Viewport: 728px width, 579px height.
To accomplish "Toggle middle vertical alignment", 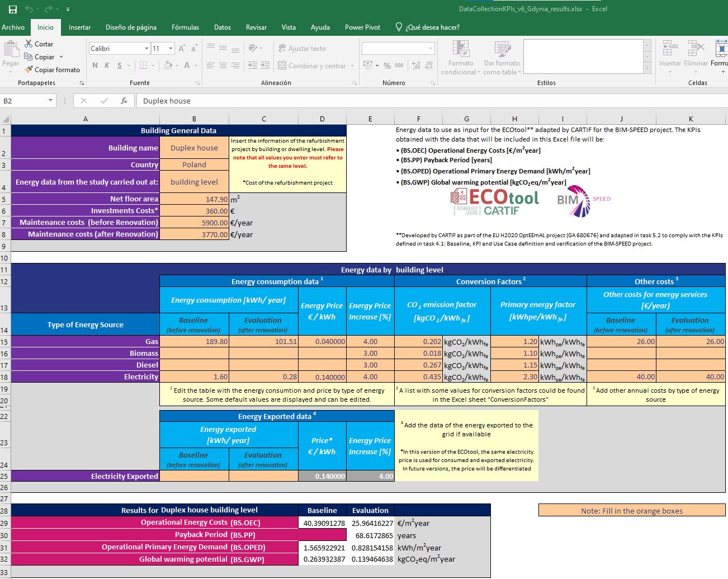I will coord(223,48).
